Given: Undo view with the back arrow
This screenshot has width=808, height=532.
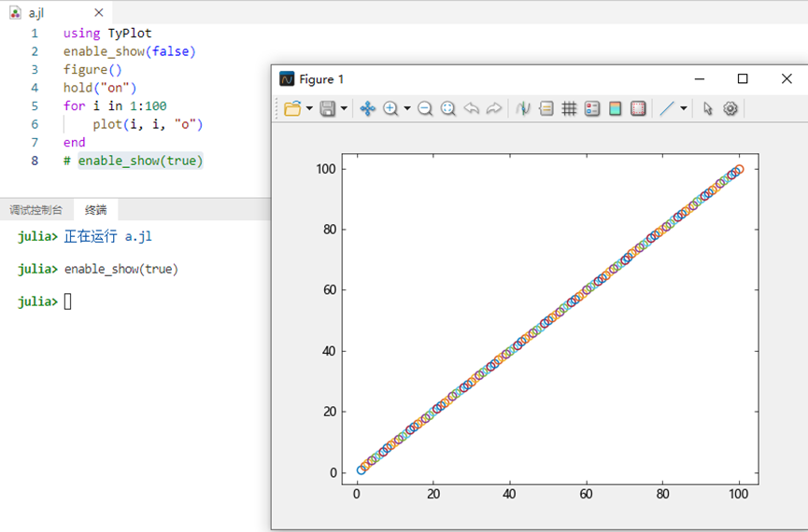Looking at the screenshot, I should point(471,108).
